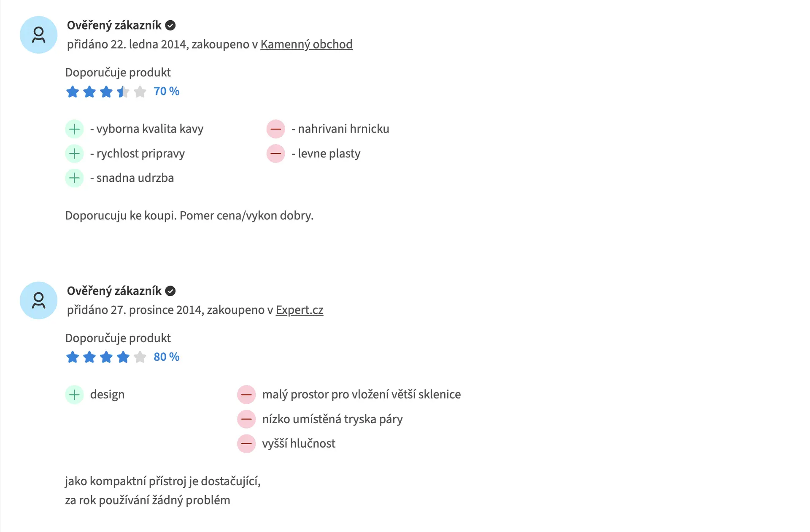
Task: Click minus icon beside 'nahrivani hrnicku'
Action: click(276, 129)
